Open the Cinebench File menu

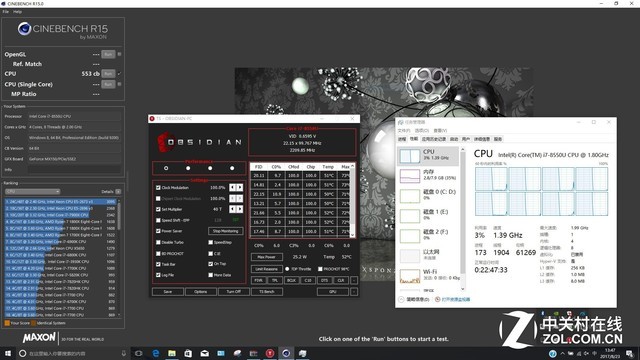[x=6, y=12]
